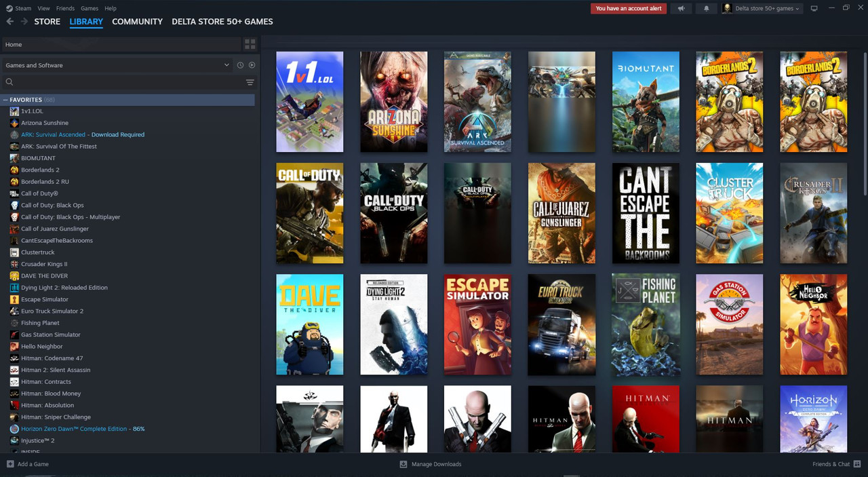
Task: Open the Escape Simulator cover
Action: [477, 324]
